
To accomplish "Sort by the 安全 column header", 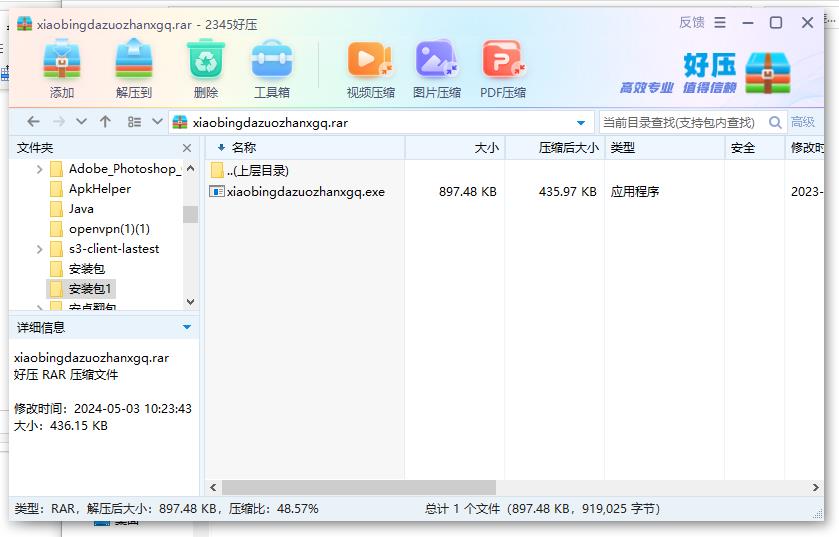I will tap(754, 148).
